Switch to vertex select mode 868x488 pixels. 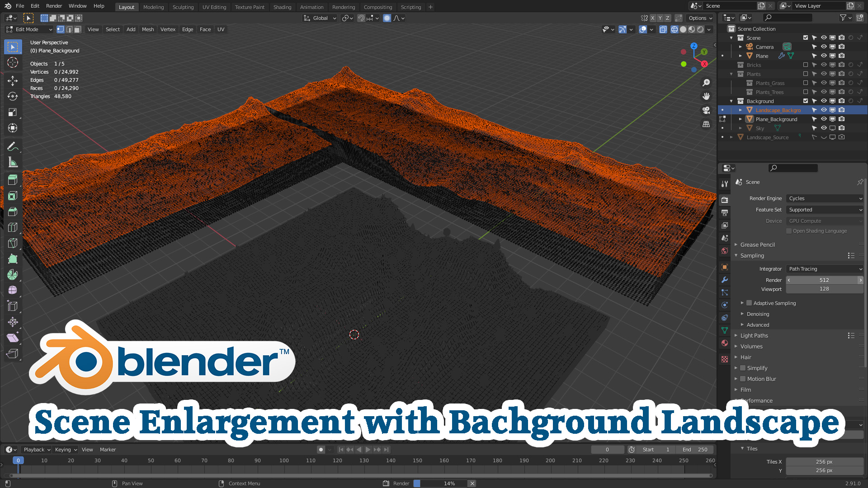[61, 29]
